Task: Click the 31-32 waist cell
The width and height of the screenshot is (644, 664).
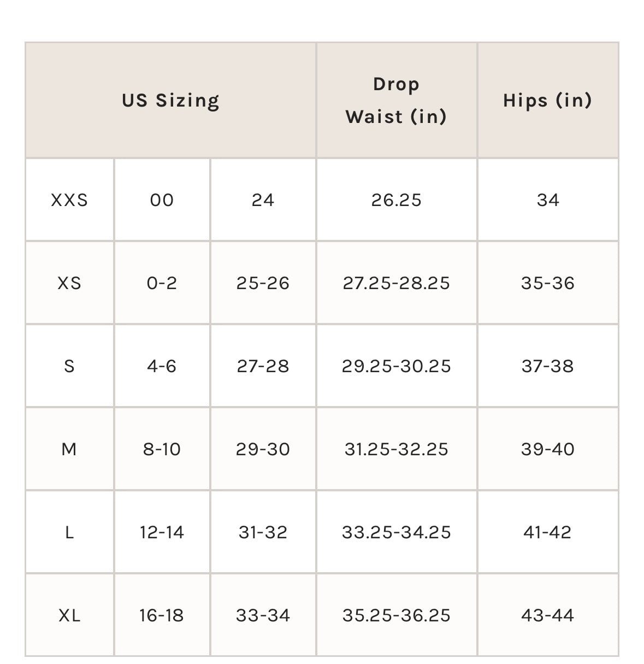Action: pos(263,532)
